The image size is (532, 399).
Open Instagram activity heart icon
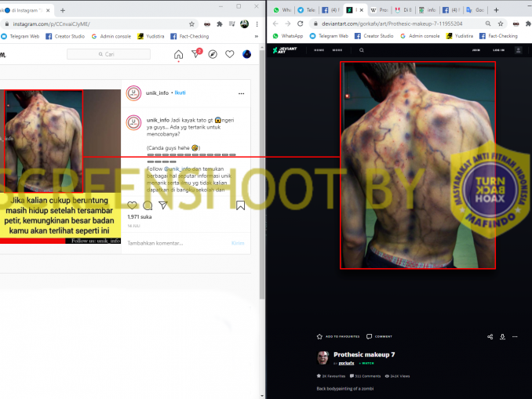(x=230, y=54)
